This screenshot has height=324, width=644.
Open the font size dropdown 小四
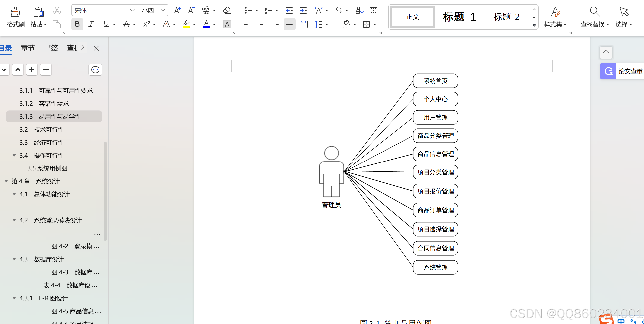[x=163, y=10]
